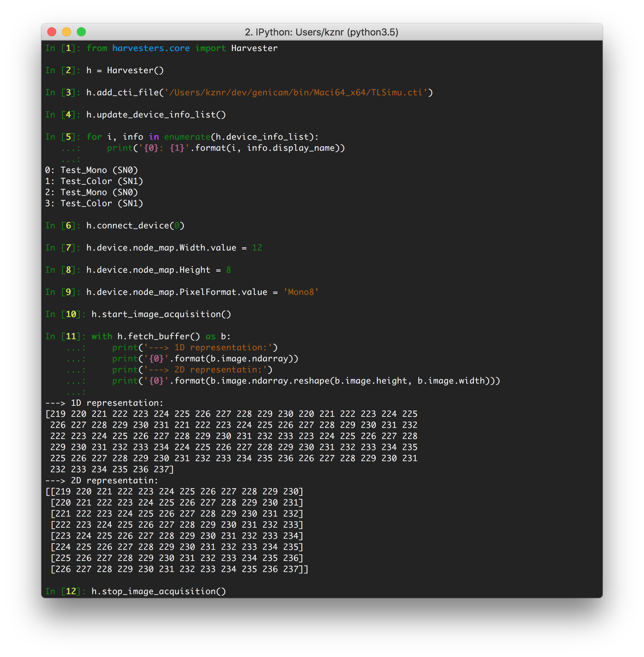Click last 1D array row ending with 237]
Image resolution: width=644 pixels, height=657 pixels.
pyautogui.click(x=112, y=470)
